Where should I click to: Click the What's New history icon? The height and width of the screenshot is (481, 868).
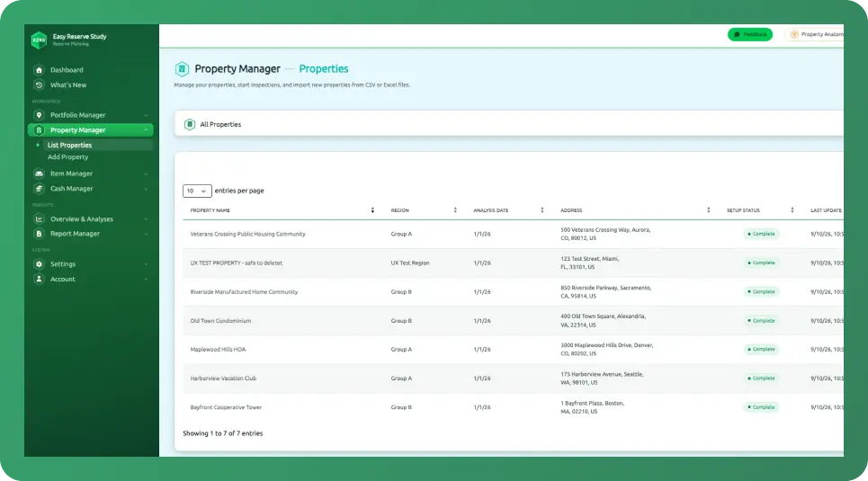[39, 85]
